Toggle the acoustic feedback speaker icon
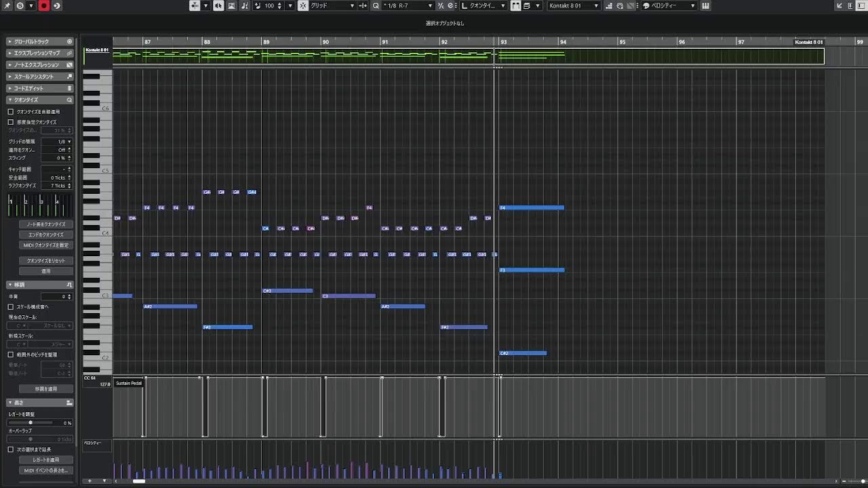The image size is (868, 488). (x=218, y=5)
